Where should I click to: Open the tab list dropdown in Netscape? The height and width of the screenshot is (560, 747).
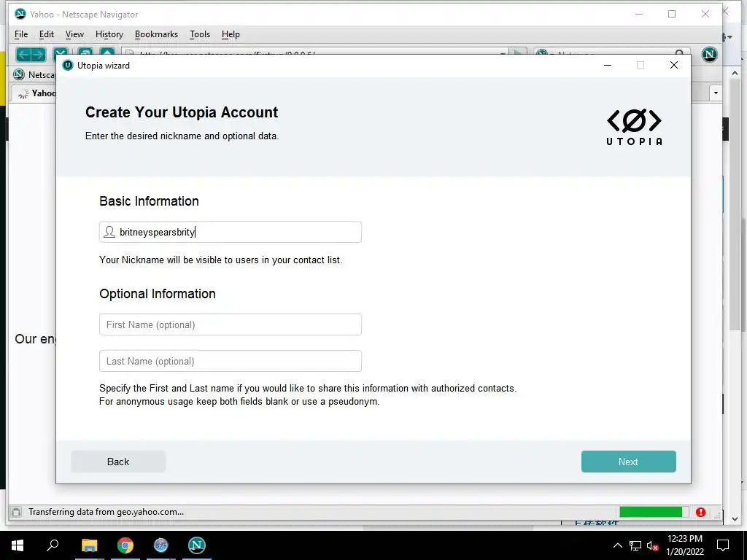tap(716, 93)
